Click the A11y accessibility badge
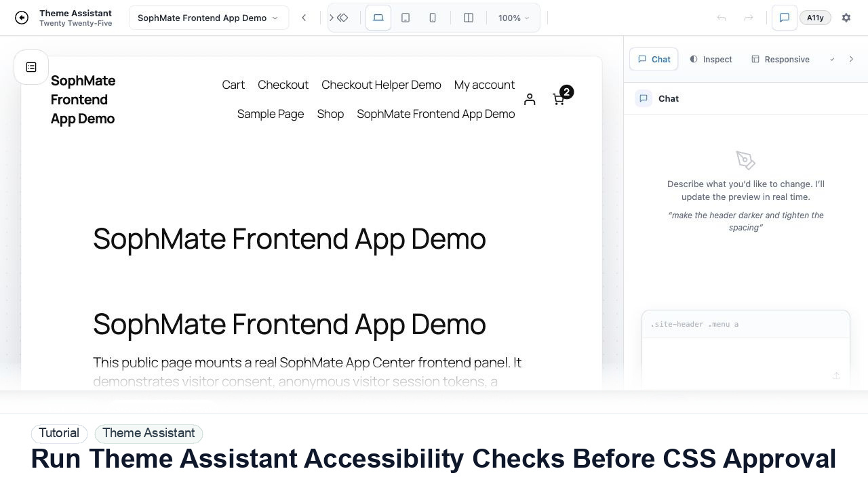This screenshot has width=868, height=488. (815, 18)
